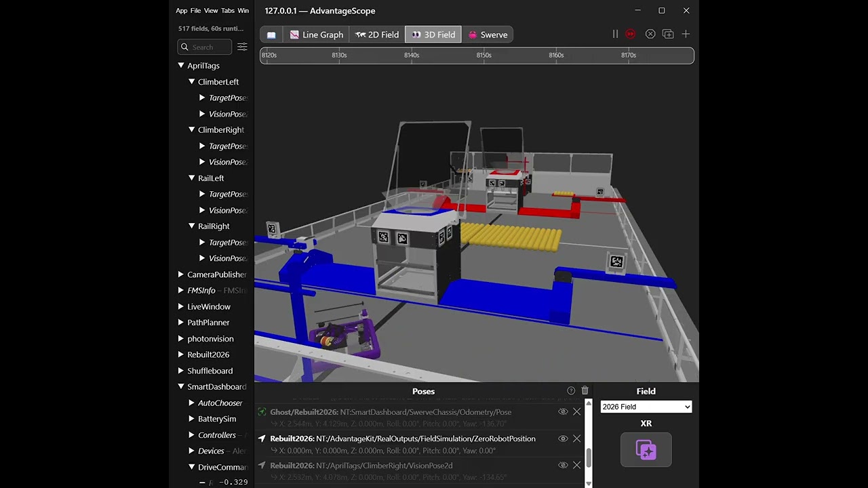Toggle visibility of Ghost/Rebuilt2026 Odometry pose
This screenshot has width=868, height=488.
pos(563,411)
